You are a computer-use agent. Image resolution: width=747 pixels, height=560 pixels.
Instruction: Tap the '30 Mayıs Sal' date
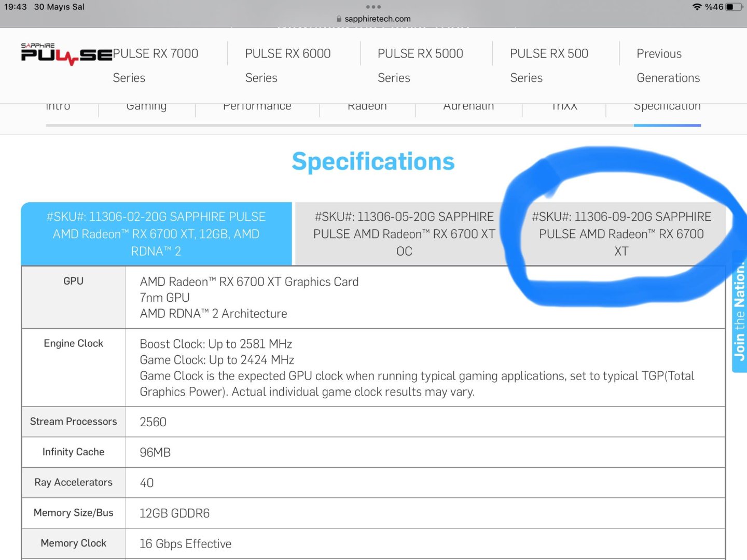click(x=59, y=7)
